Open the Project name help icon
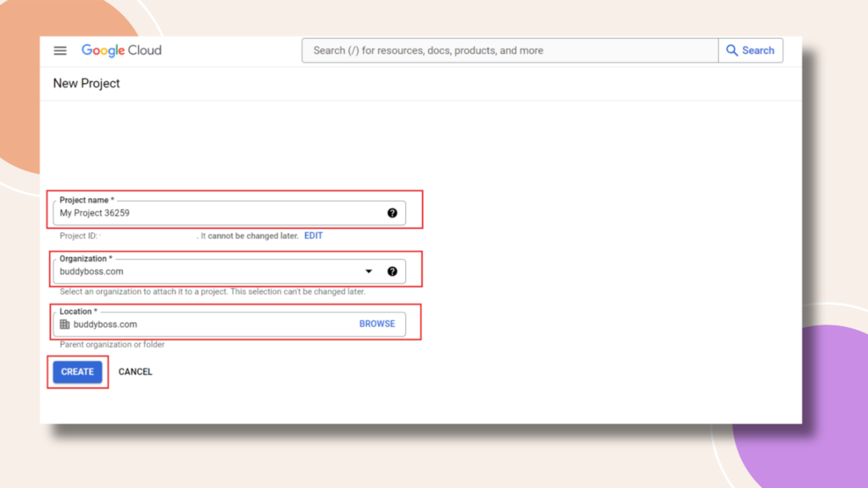The height and width of the screenshot is (488, 868). click(x=392, y=213)
